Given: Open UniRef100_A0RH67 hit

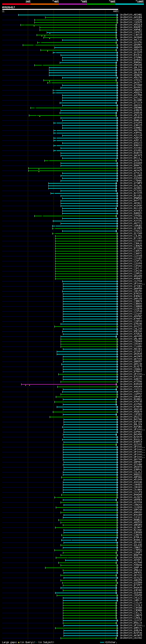Looking at the screenshot, I should pos(131,278).
